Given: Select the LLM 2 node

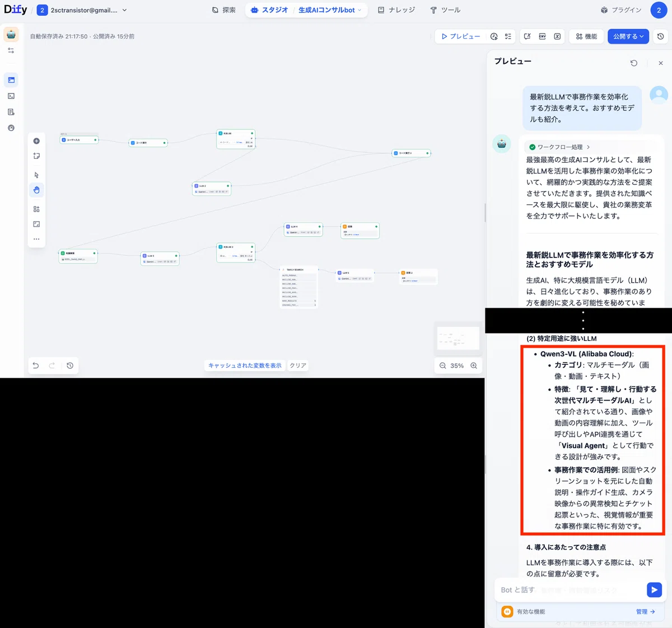Looking at the screenshot, I should pos(212,189).
